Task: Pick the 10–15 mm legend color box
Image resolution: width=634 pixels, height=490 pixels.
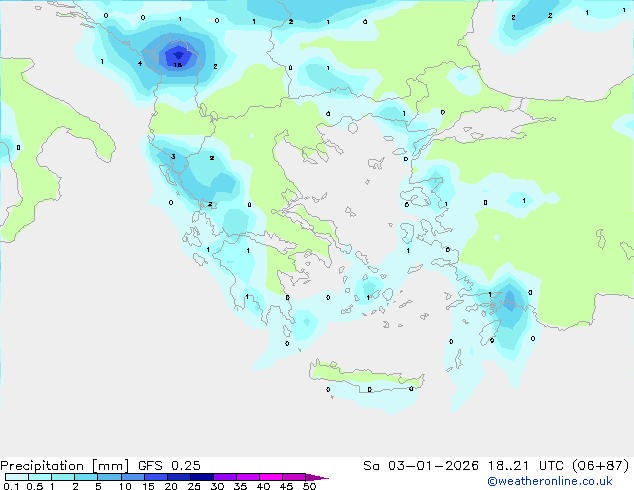Action: (132, 477)
